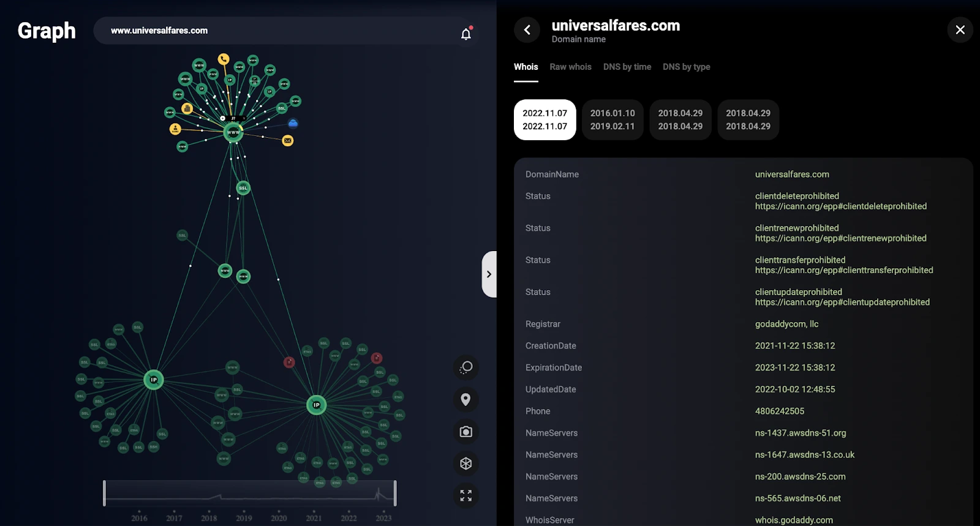Click the right handle of timeline slider

395,493
